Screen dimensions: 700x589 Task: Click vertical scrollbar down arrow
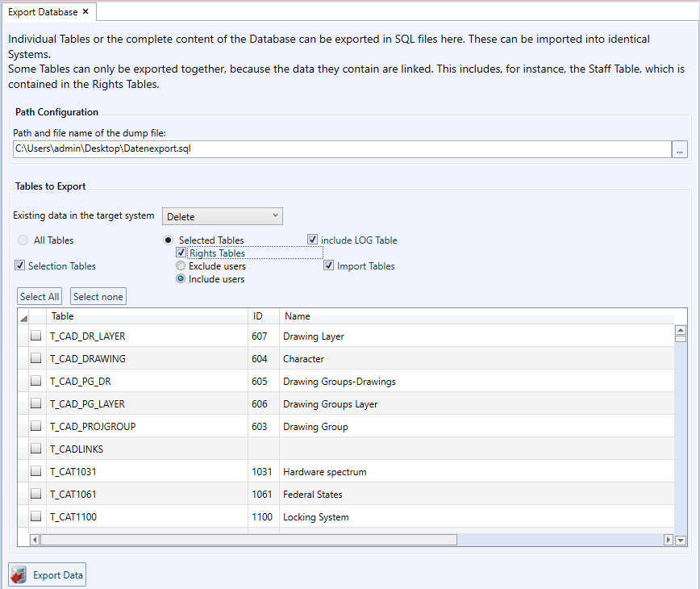click(x=680, y=540)
